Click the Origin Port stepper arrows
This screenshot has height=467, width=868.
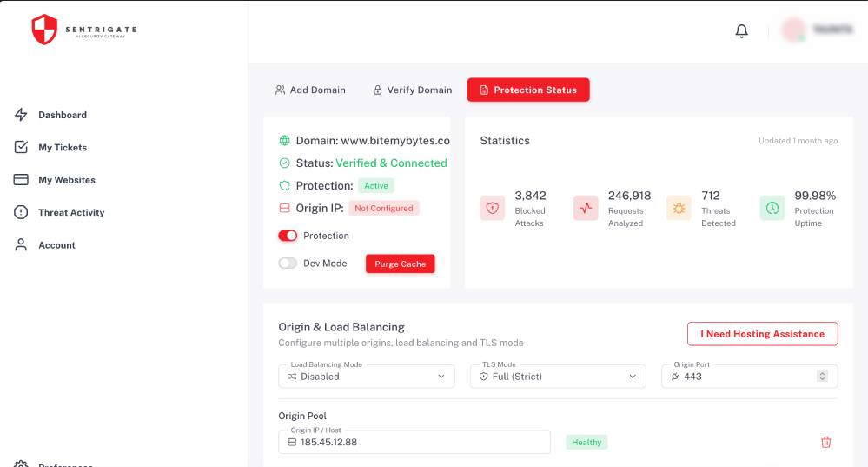click(x=822, y=377)
